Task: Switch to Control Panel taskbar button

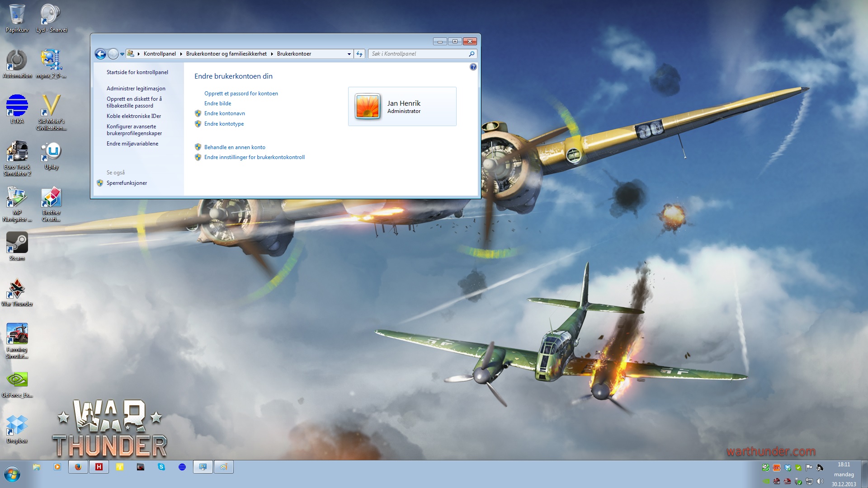Action: point(203,467)
